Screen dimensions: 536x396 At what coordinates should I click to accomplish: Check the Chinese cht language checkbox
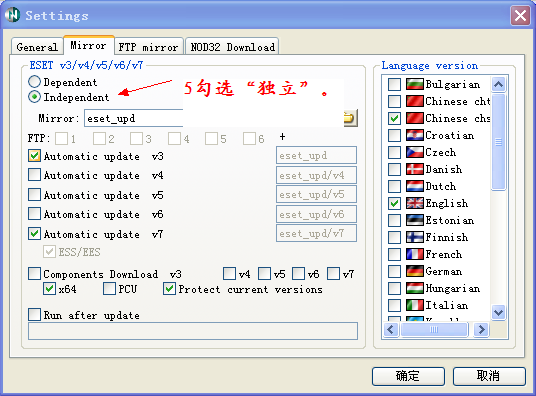coord(394,101)
